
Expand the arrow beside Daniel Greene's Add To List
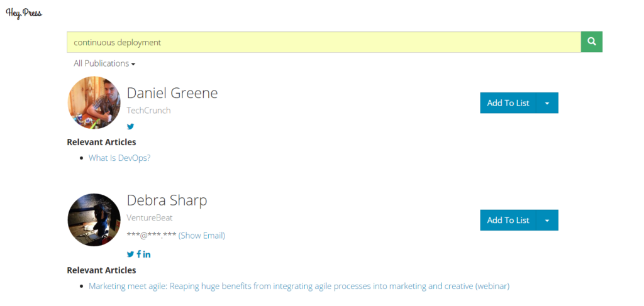[x=547, y=103]
